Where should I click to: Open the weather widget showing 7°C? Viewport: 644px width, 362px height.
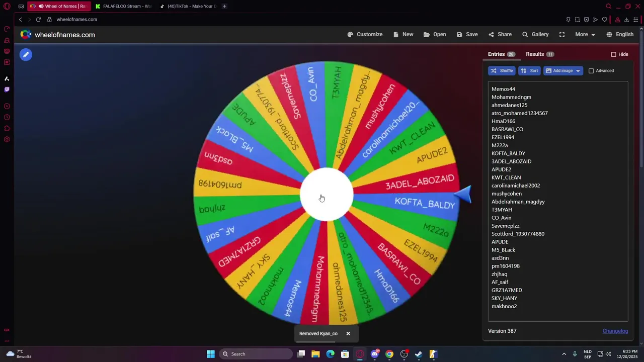coord(19,354)
